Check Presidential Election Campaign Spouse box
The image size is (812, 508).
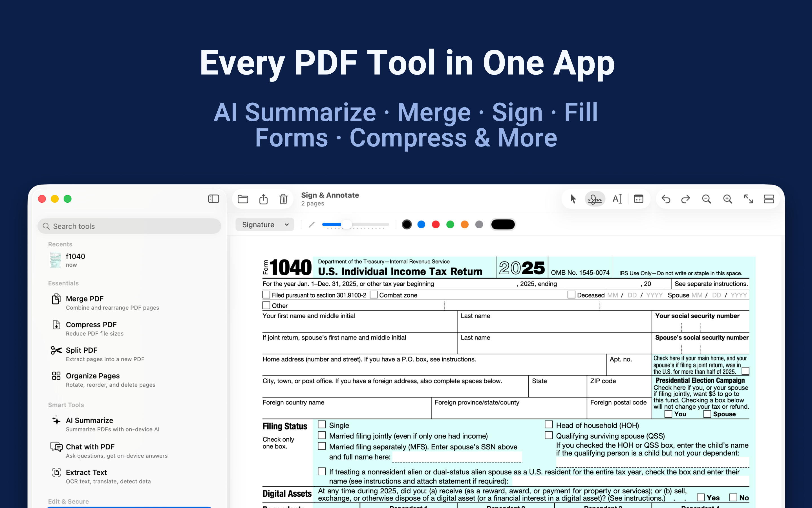click(707, 414)
